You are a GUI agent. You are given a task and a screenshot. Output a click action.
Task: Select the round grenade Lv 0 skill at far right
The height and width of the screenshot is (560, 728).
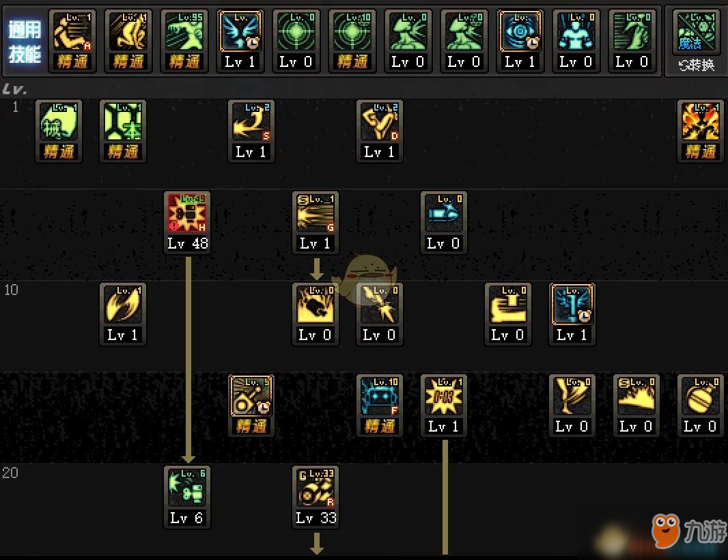pyautogui.click(x=701, y=406)
